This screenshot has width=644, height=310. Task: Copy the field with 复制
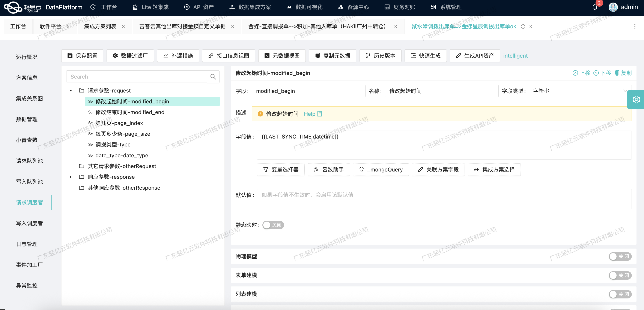tap(623, 73)
